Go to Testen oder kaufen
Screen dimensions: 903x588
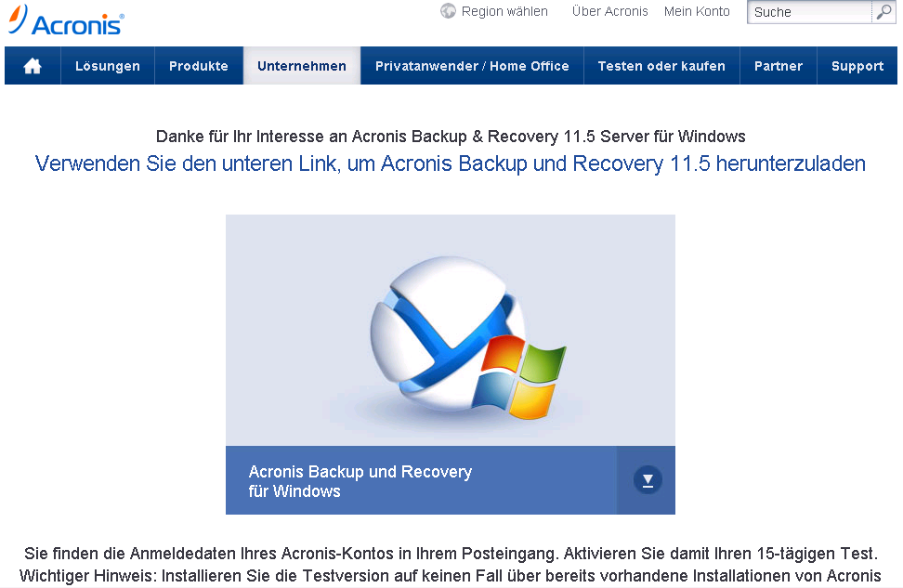point(661,66)
